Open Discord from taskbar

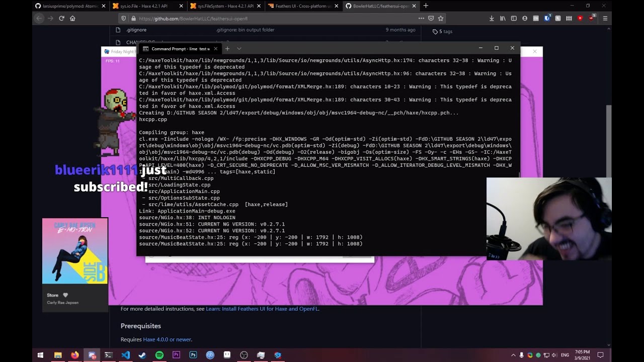pyautogui.click(x=92, y=355)
